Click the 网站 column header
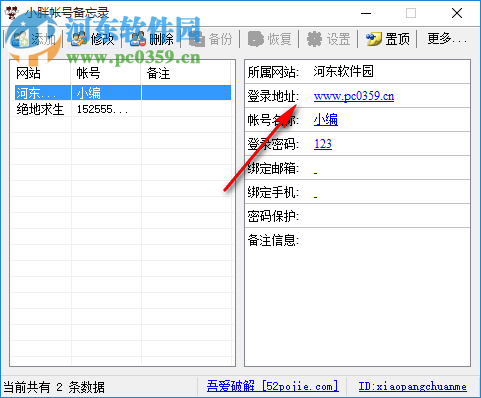 (x=28, y=73)
